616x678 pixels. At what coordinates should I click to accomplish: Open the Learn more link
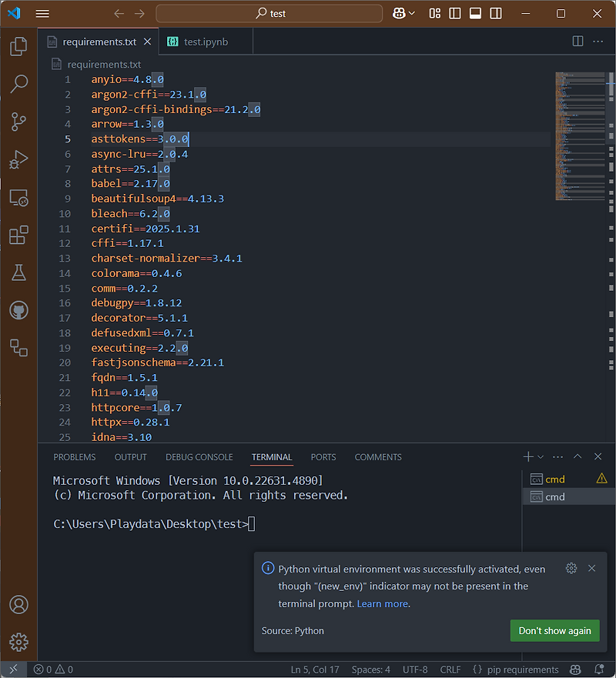[x=383, y=603]
